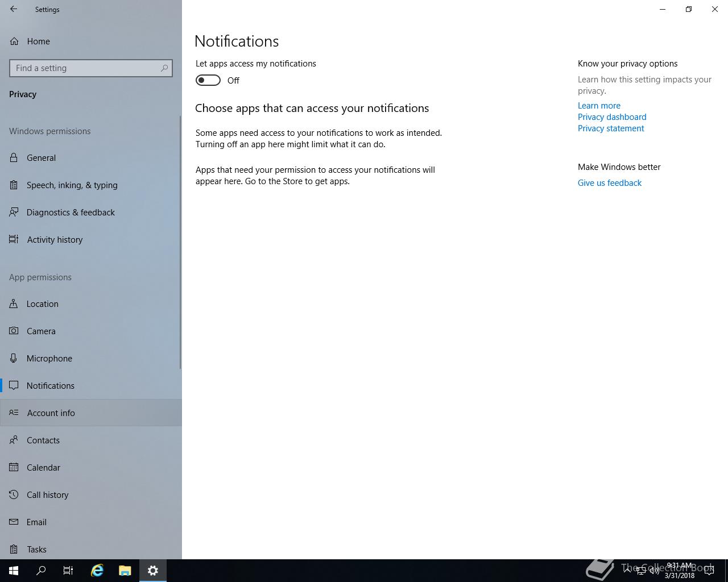
Task: Open Email permissions page
Action: point(91,522)
